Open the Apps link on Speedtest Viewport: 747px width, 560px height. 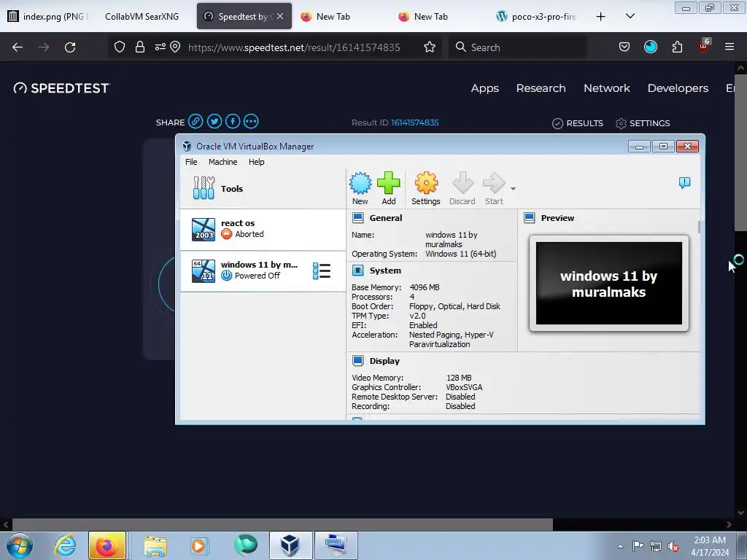click(x=484, y=88)
